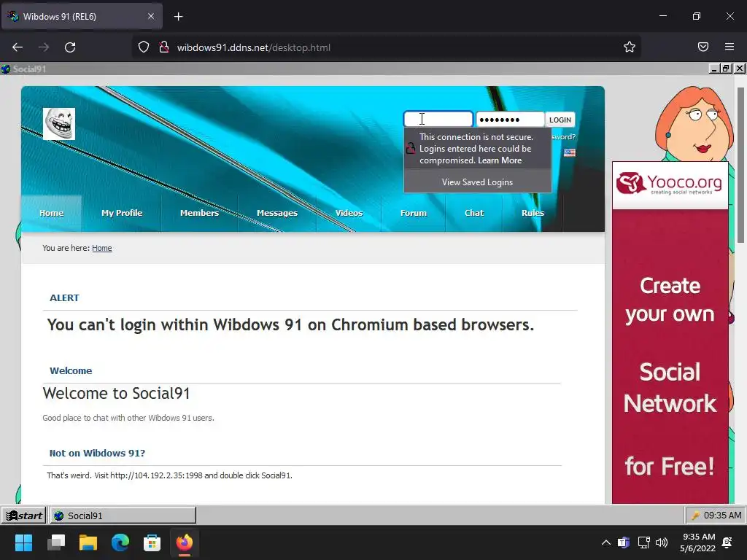Open the volume speaker tray icon
Viewport: 747px width, 560px height.
click(661, 542)
